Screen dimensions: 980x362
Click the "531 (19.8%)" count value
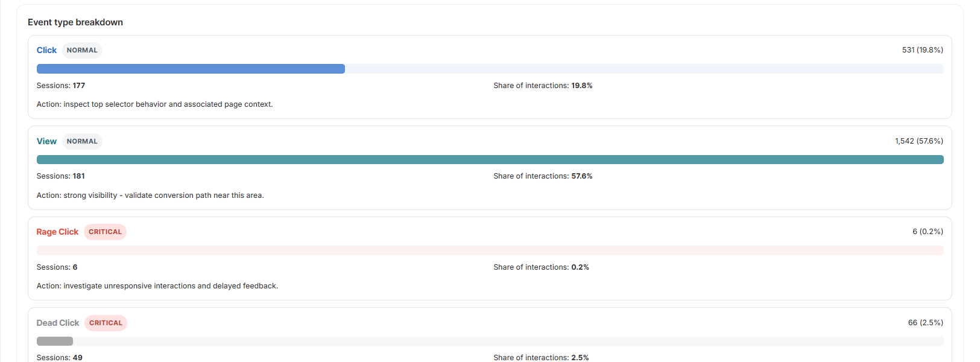tap(922, 50)
